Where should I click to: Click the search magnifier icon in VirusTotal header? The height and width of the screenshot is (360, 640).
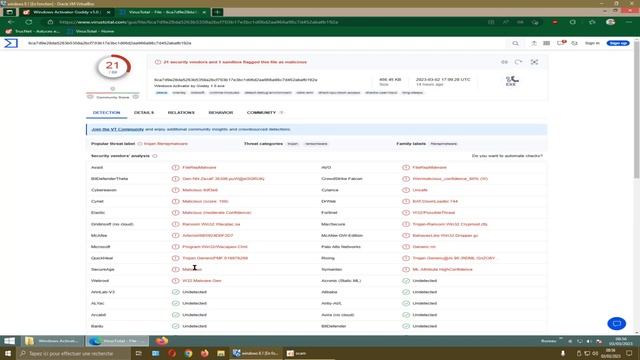(x=516, y=43)
